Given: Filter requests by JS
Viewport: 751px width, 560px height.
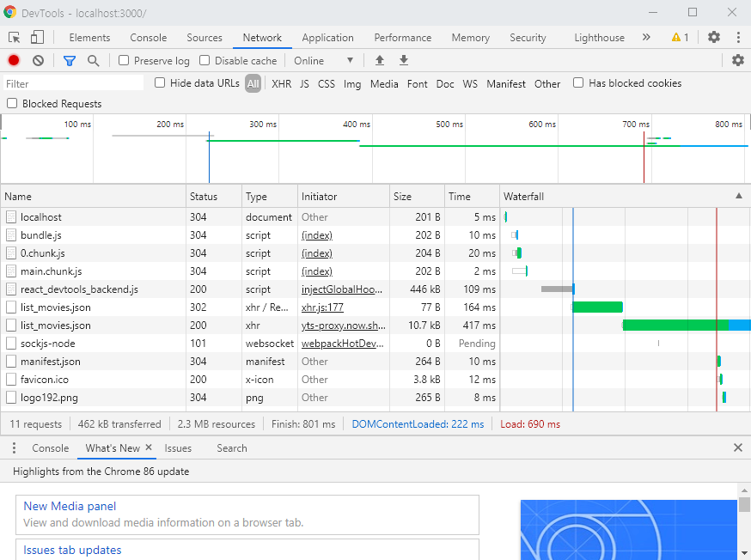Looking at the screenshot, I should pyautogui.click(x=305, y=84).
